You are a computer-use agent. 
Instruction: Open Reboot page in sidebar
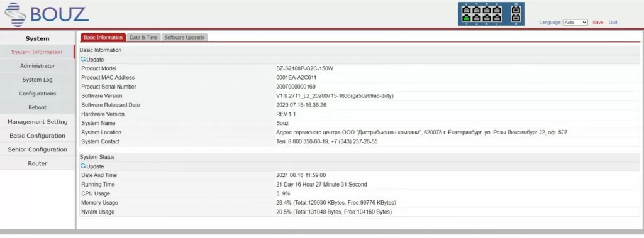pyautogui.click(x=37, y=107)
